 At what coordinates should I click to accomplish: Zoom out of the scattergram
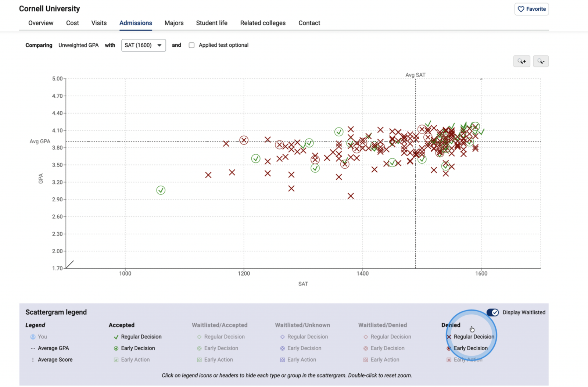click(541, 61)
